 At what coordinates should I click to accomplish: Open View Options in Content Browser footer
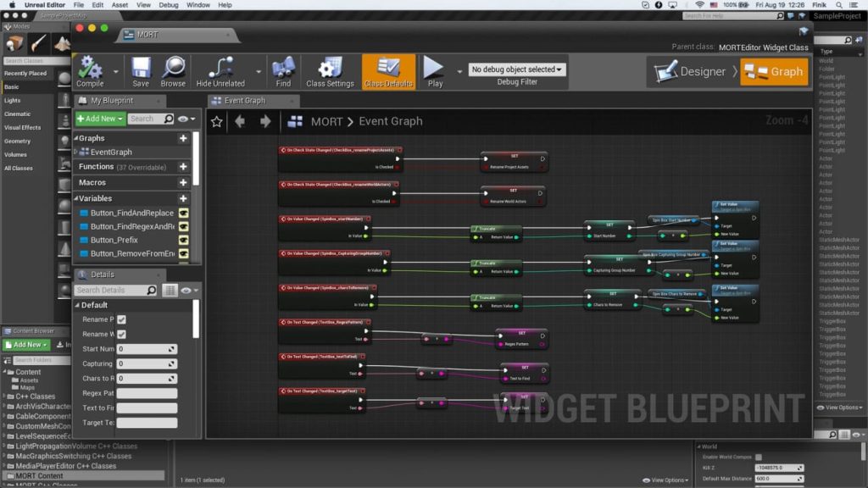pyautogui.click(x=665, y=480)
